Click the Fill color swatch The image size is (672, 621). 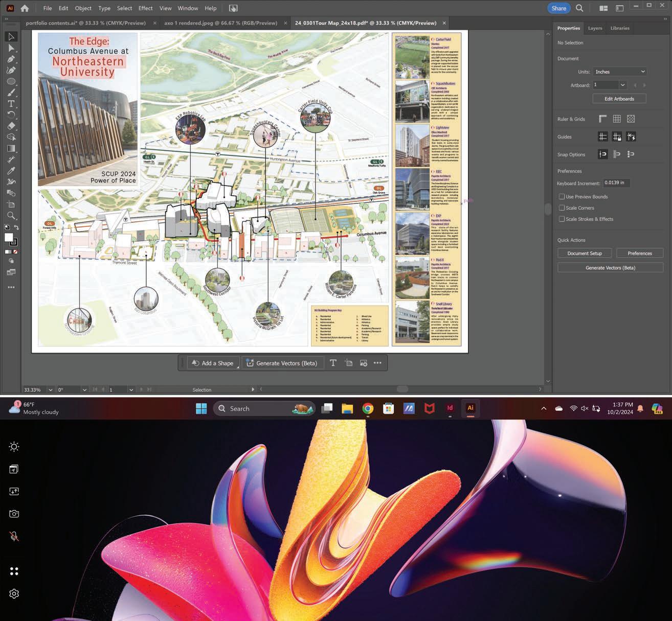(x=9, y=238)
